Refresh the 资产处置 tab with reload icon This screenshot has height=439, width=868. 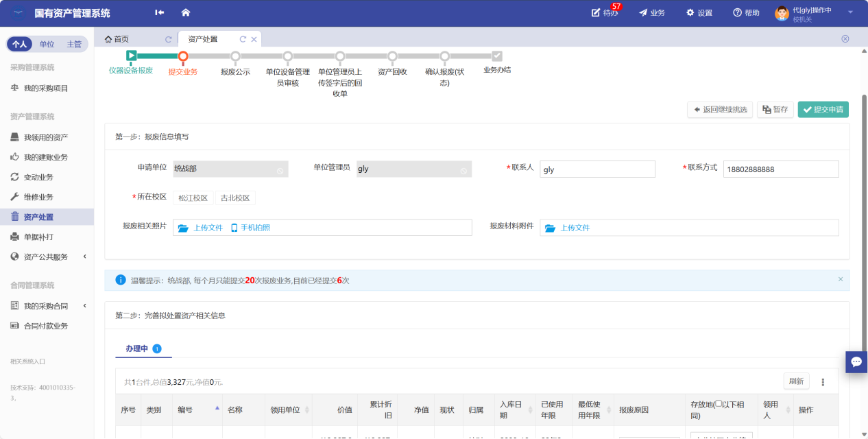pyautogui.click(x=243, y=39)
